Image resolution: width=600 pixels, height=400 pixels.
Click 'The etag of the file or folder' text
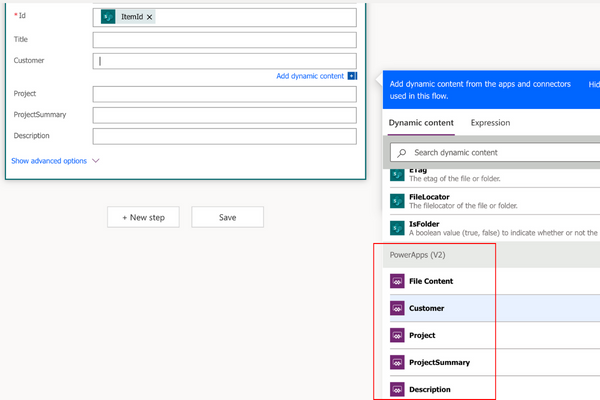pyautogui.click(x=455, y=179)
